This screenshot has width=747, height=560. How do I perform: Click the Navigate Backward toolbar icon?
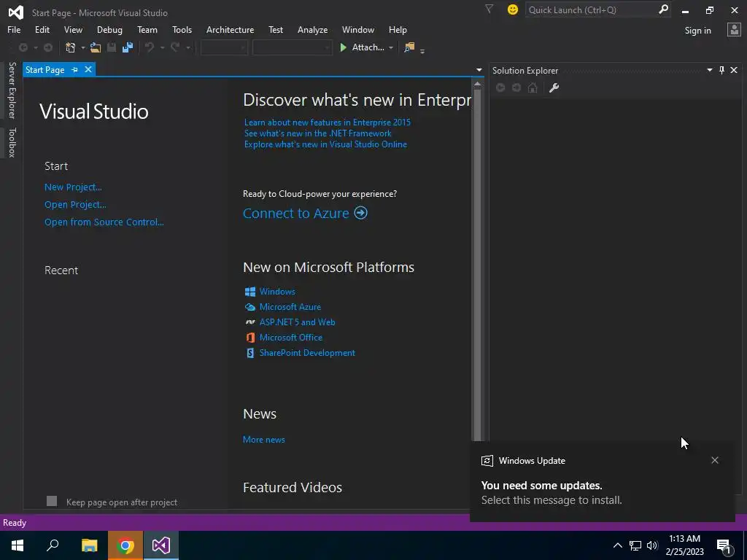[23, 47]
